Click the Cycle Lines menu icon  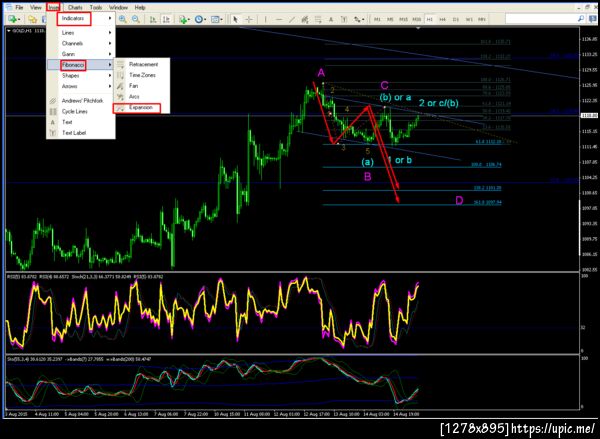(53, 111)
